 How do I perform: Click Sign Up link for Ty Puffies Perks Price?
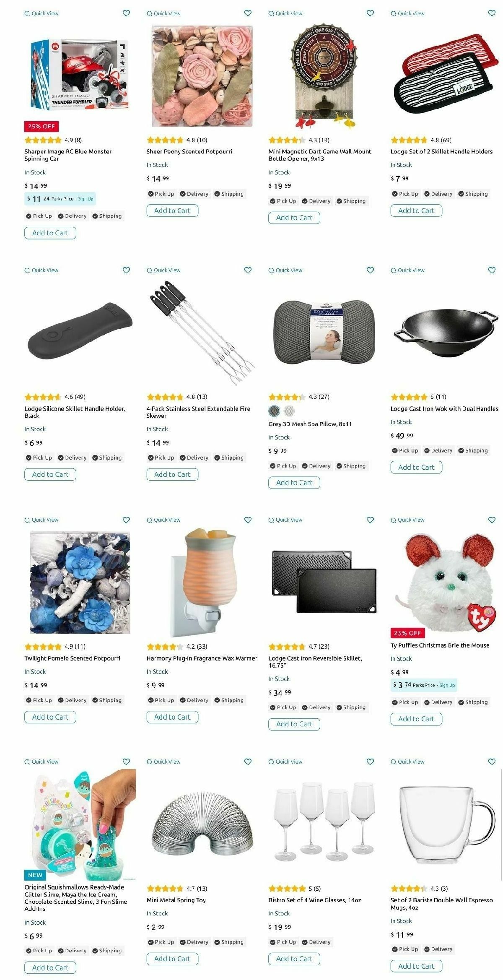[447, 685]
